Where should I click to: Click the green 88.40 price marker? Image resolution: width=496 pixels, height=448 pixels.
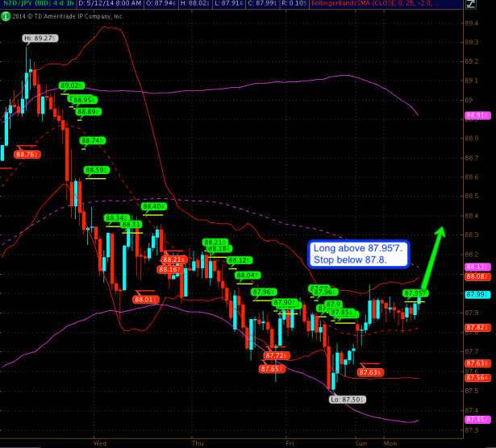point(153,207)
